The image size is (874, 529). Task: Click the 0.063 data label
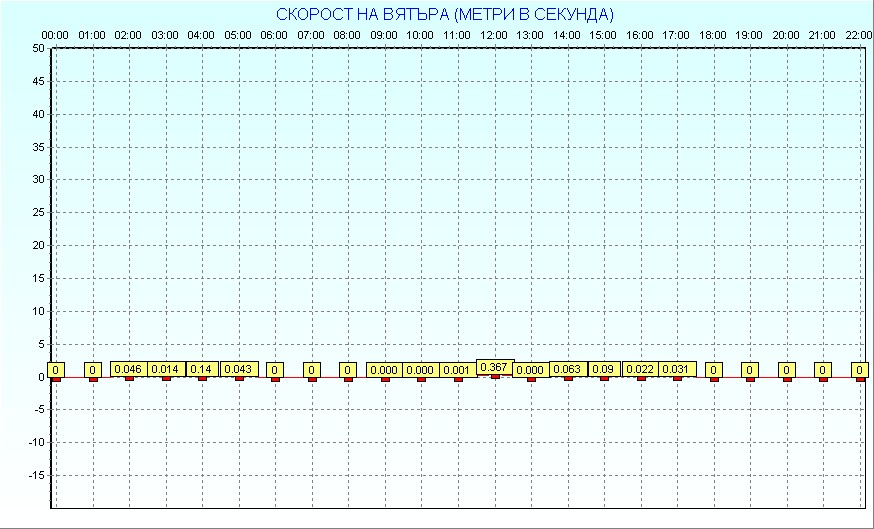coord(567,369)
